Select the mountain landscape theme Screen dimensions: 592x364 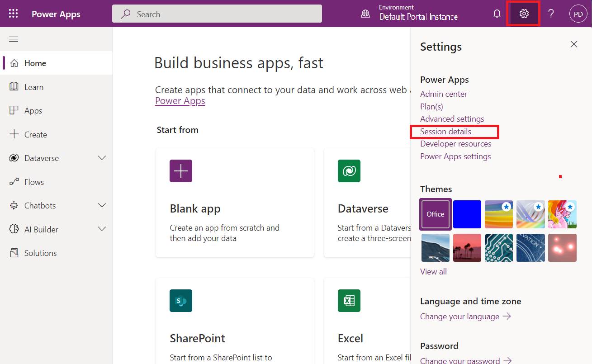[436, 248]
